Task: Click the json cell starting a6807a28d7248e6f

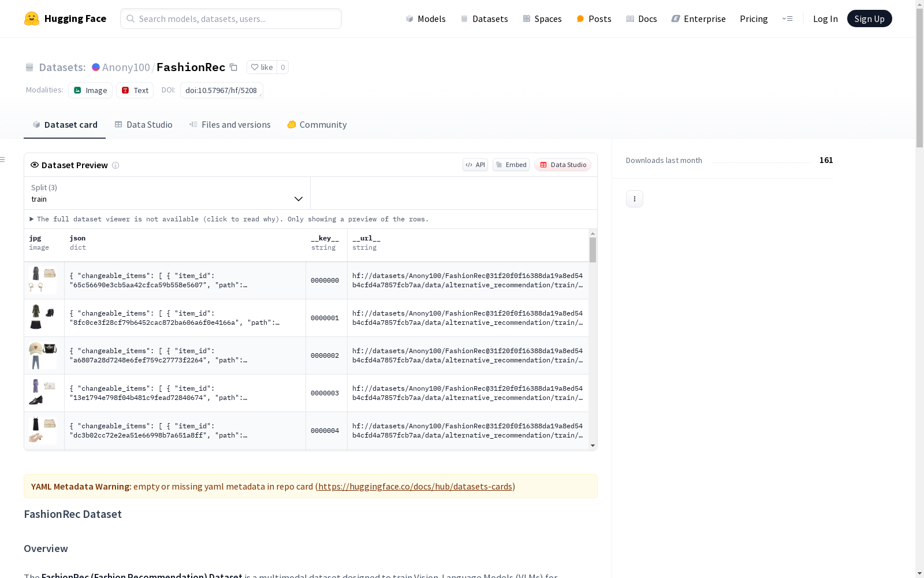Action: point(185,355)
